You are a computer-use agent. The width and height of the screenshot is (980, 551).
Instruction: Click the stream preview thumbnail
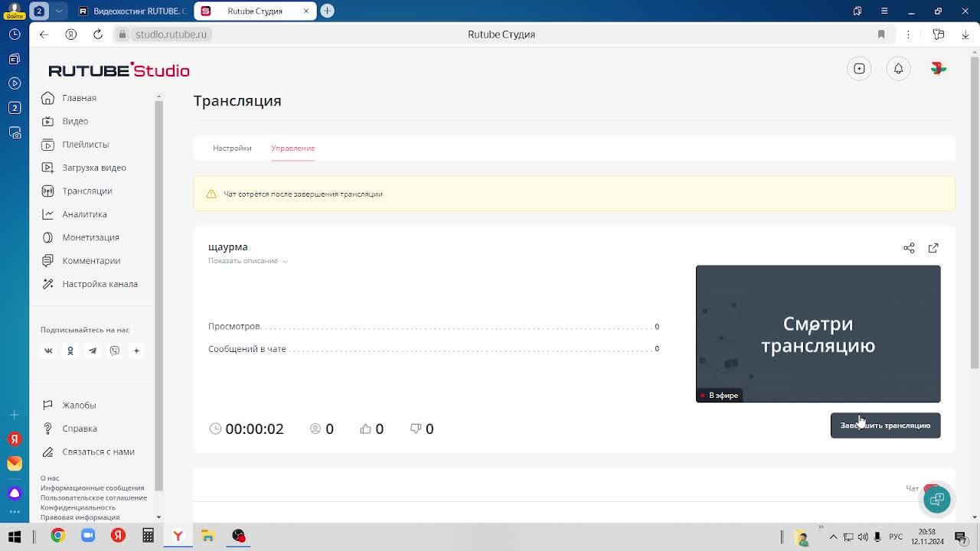pyautogui.click(x=818, y=334)
